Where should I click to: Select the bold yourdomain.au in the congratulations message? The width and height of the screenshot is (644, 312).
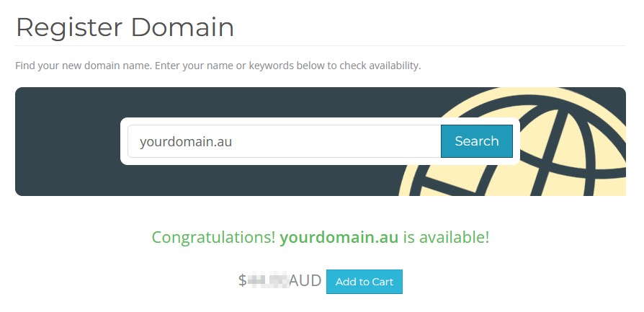click(339, 237)
